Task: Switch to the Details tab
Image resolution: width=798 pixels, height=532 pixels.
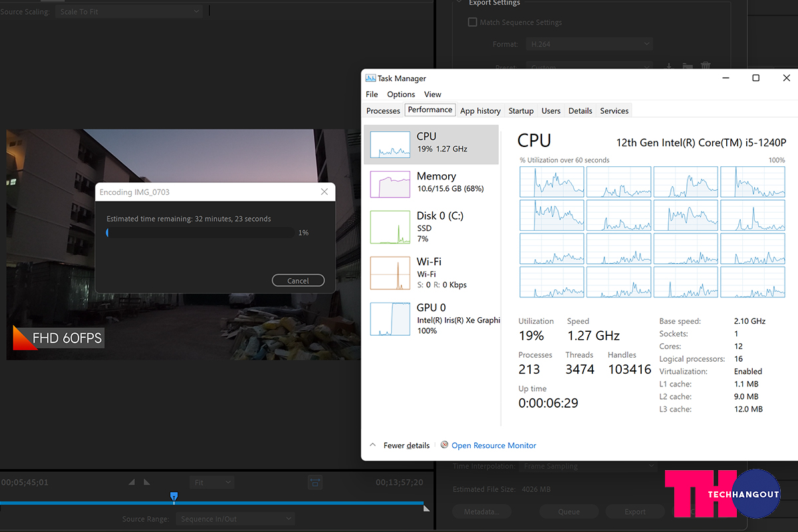Action: pyautogui.click(x=581, y=110)
